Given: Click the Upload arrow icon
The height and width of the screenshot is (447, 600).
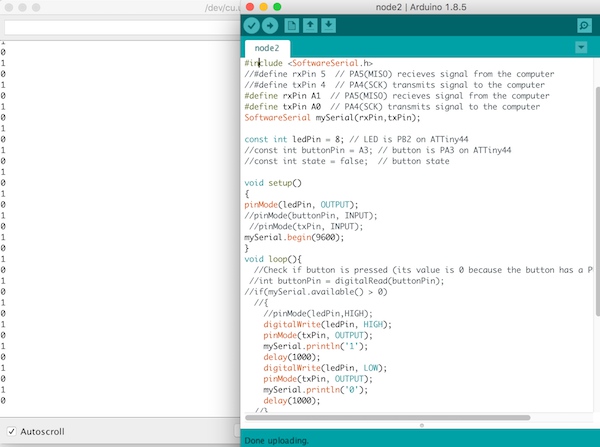Looking at the screenshot, I should (270, 26).
